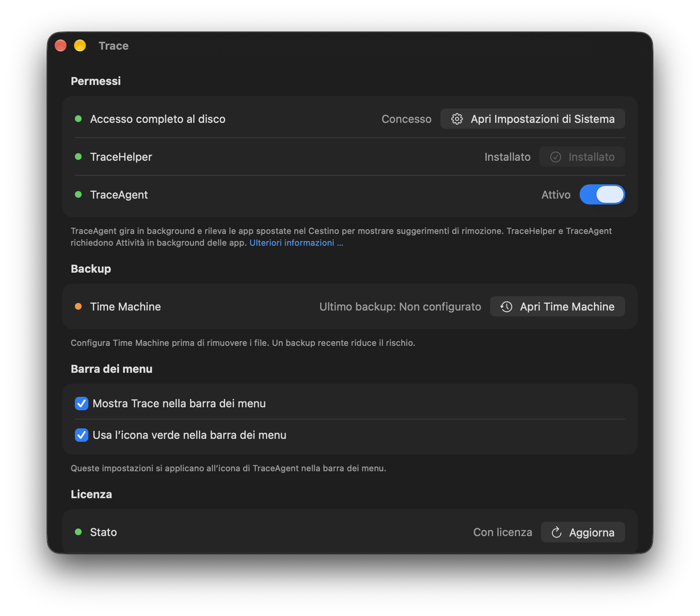Click the Barra dei menu section heading
The width and height of the screenshot is (700, 616).
click(x=111, y=369)
